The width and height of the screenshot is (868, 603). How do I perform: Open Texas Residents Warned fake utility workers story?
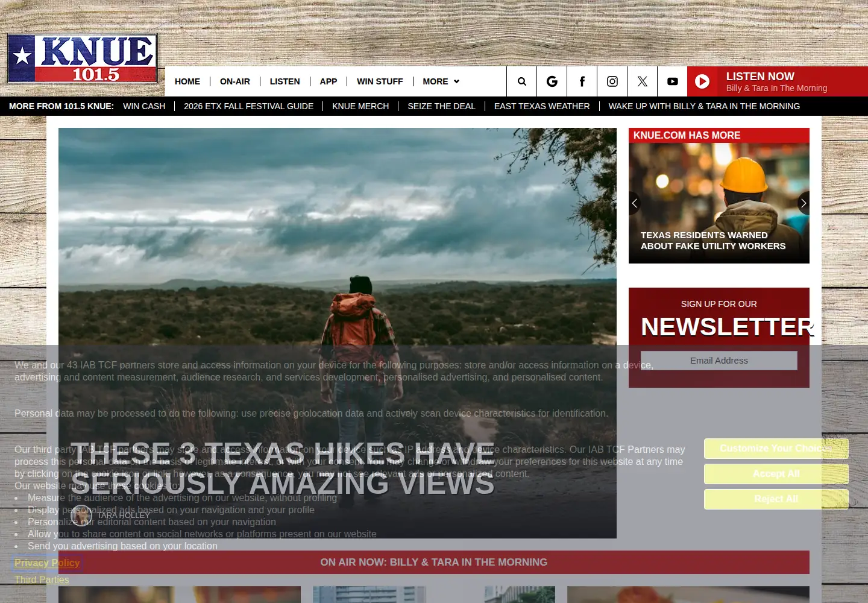pos(713,241)
